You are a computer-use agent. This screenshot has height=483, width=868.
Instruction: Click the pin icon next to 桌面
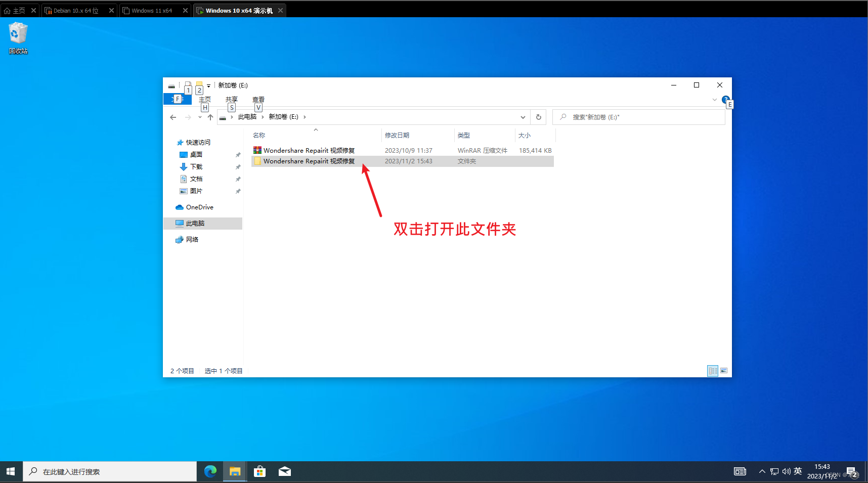(x=238, y=155)
